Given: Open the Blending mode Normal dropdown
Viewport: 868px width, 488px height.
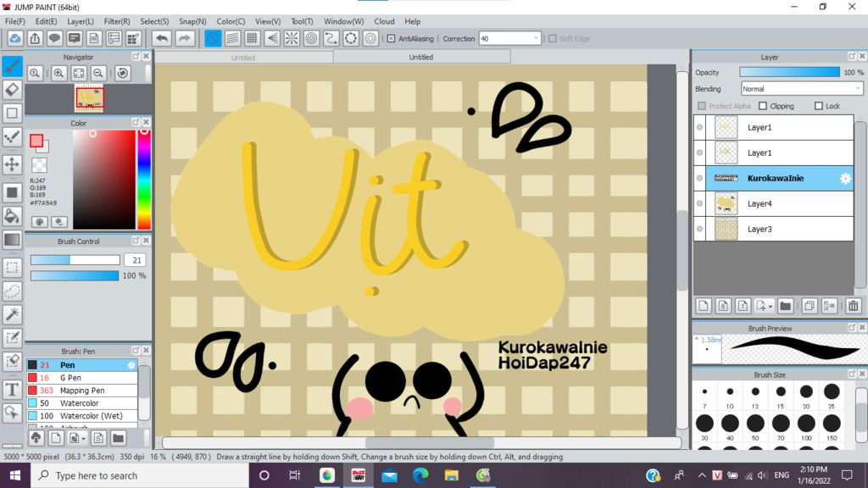Looking at the screenshot, I should [x=802, y=88].
